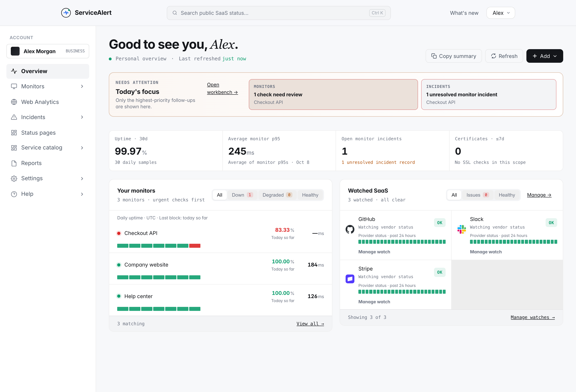Click the Manage watches footer link
Viewport: 576px width, 392px height.
point(533,317)
